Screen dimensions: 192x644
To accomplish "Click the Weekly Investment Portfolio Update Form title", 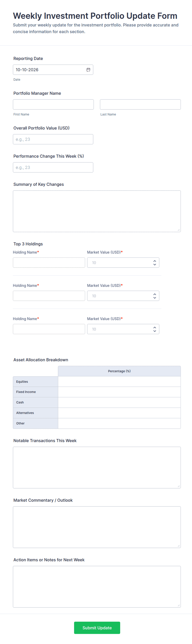I will [x=95, y=16].
